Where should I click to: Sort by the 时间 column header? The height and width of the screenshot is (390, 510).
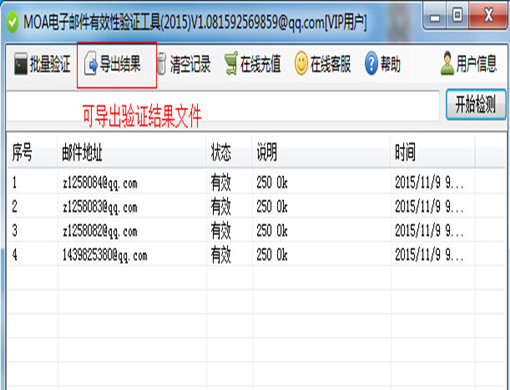[x=433, y=152]
